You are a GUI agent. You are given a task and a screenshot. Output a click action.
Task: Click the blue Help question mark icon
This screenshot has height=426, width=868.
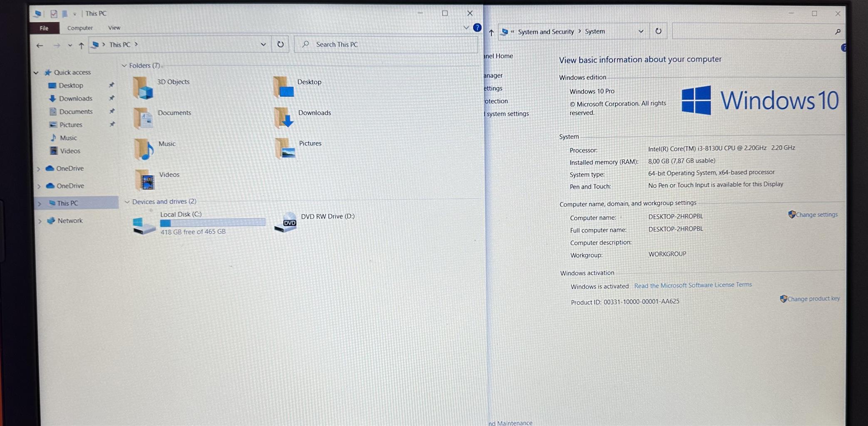click(477, 28)
